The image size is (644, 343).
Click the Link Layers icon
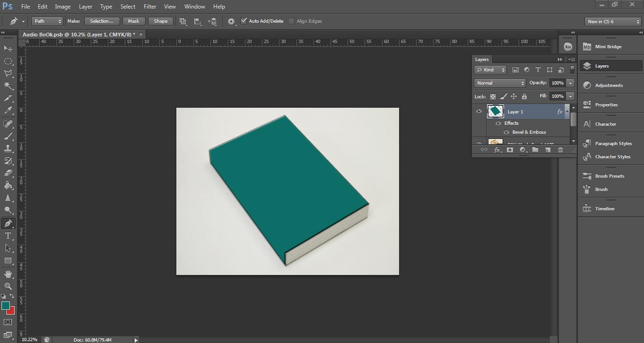(484, 150)
